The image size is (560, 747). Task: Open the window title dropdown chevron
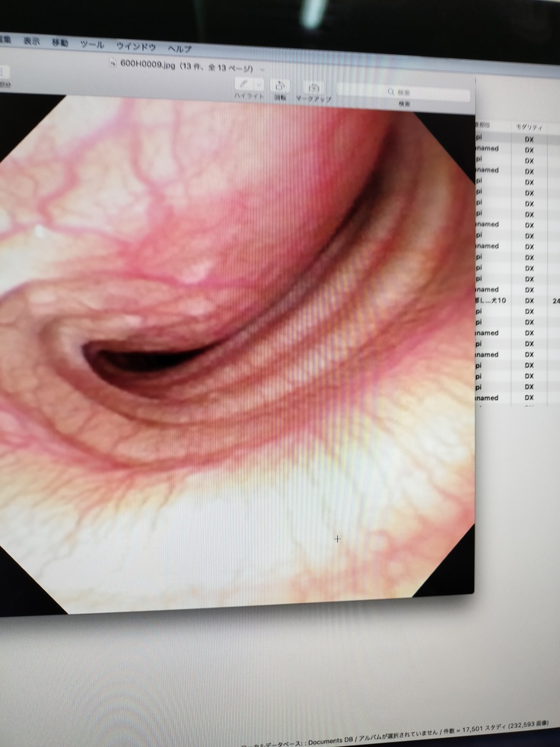point(262,69)
